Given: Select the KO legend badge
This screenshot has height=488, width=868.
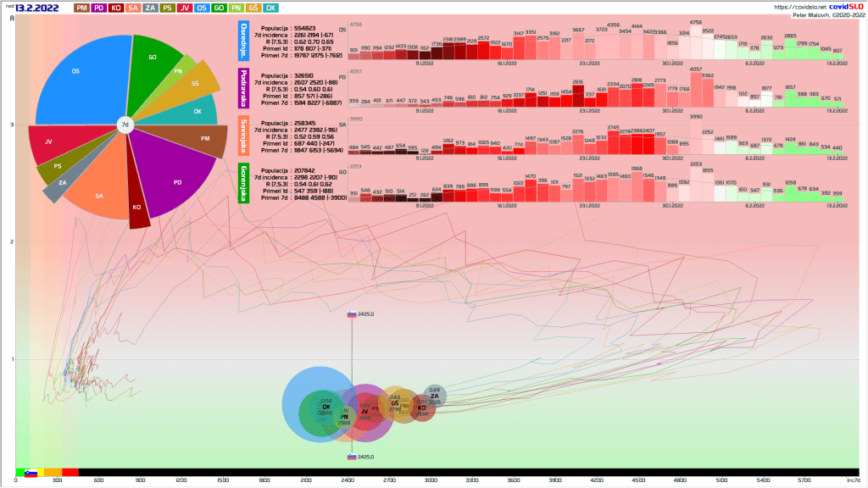Looking at the screenshot, I should click(x=116, y=8).
